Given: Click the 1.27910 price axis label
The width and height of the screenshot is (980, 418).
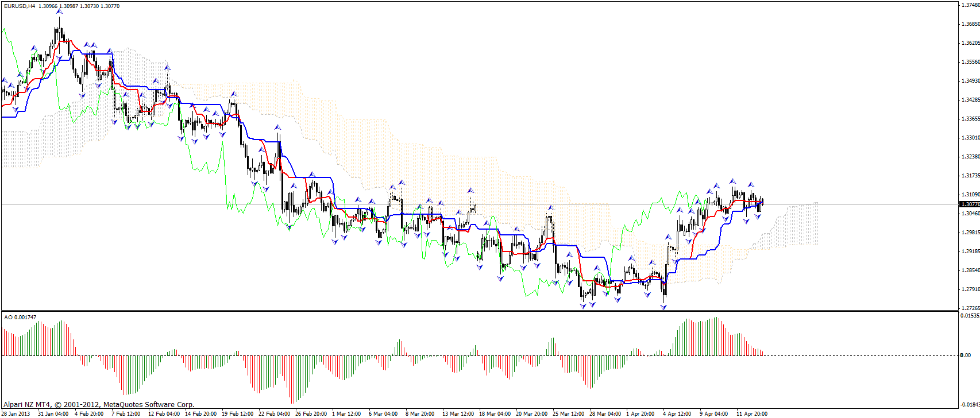Looking at the screenshot, I should 970,289.
